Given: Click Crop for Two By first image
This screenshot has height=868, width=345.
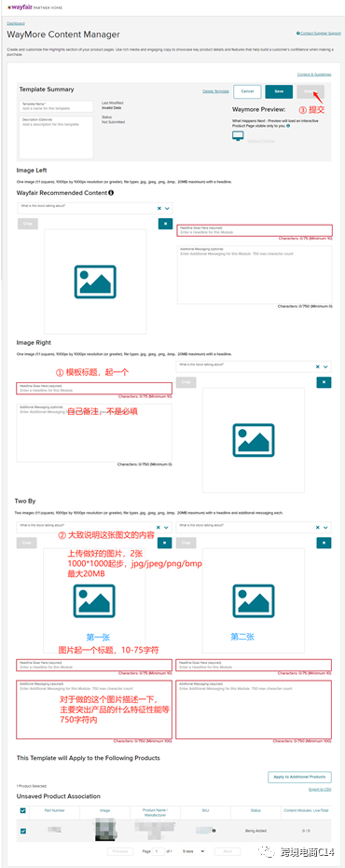Looking at the screenshot, I should 27,543.
